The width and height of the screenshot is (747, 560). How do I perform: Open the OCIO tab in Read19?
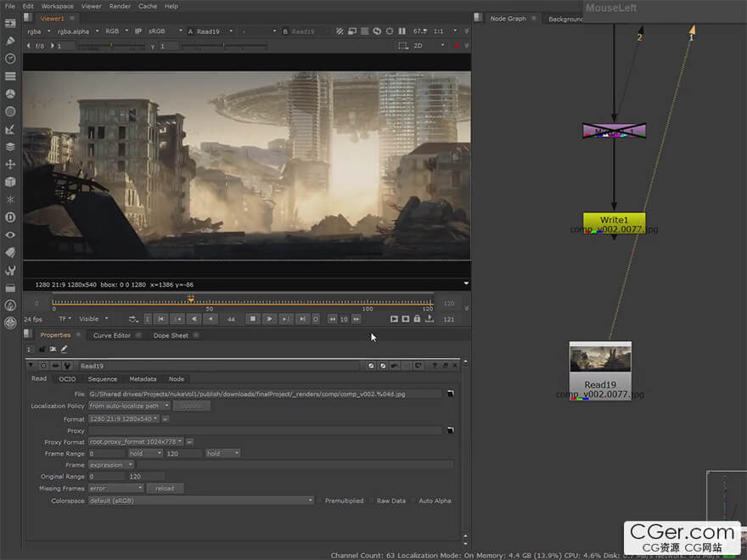coord(67,379)
